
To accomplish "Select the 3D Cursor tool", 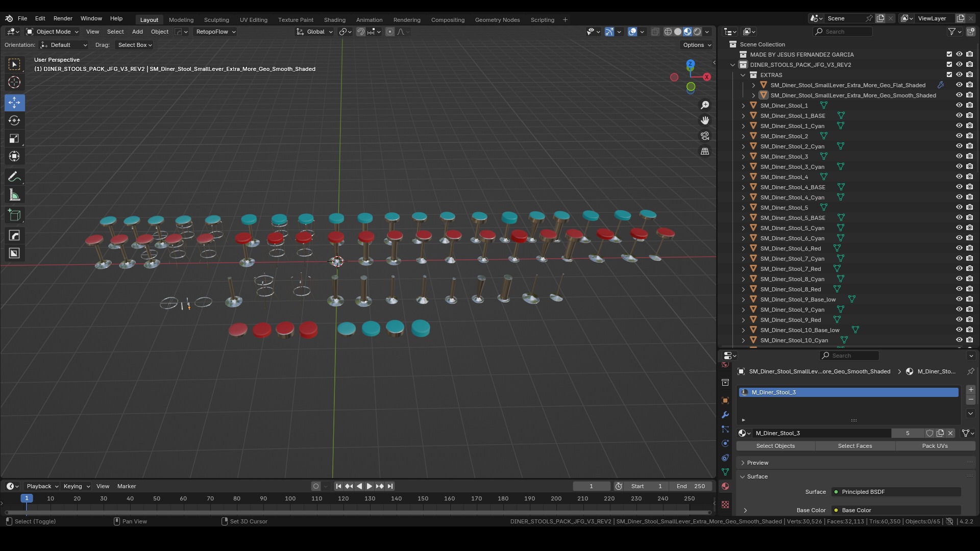I will (x=14, y=83).
